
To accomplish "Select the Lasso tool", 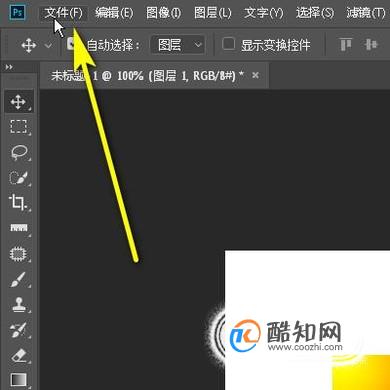I will click(x=19, y=152).
